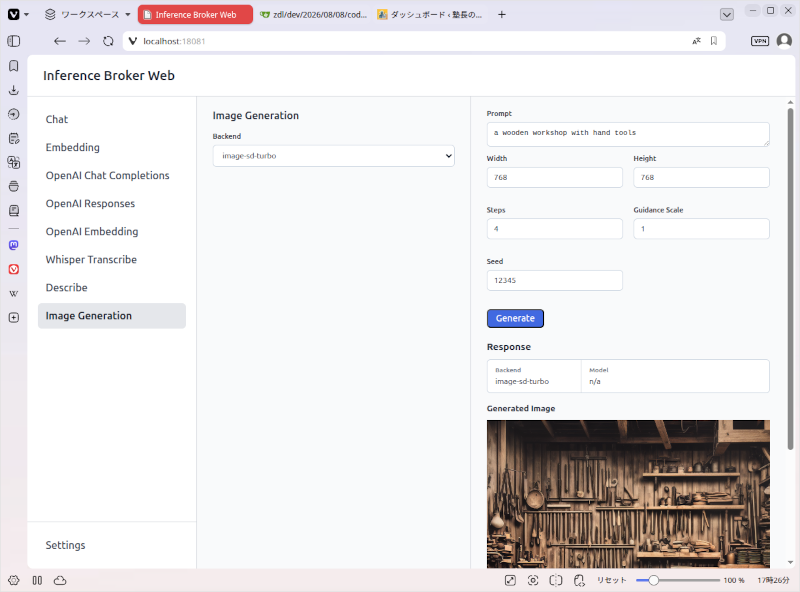Click the 17時26分 clock in status bar

(x=773, y=580)
